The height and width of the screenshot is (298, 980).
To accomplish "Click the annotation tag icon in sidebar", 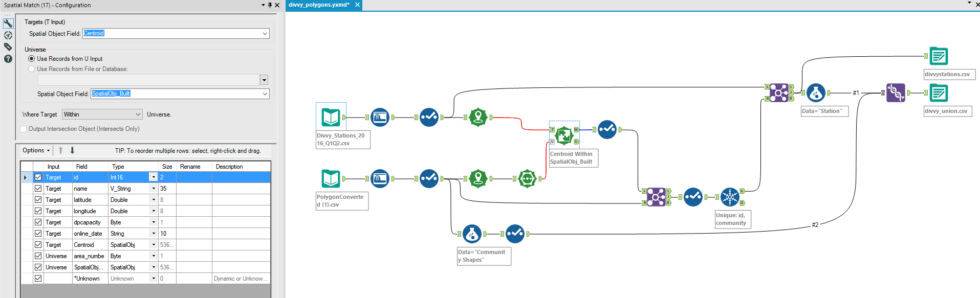I will pos(8,47).
